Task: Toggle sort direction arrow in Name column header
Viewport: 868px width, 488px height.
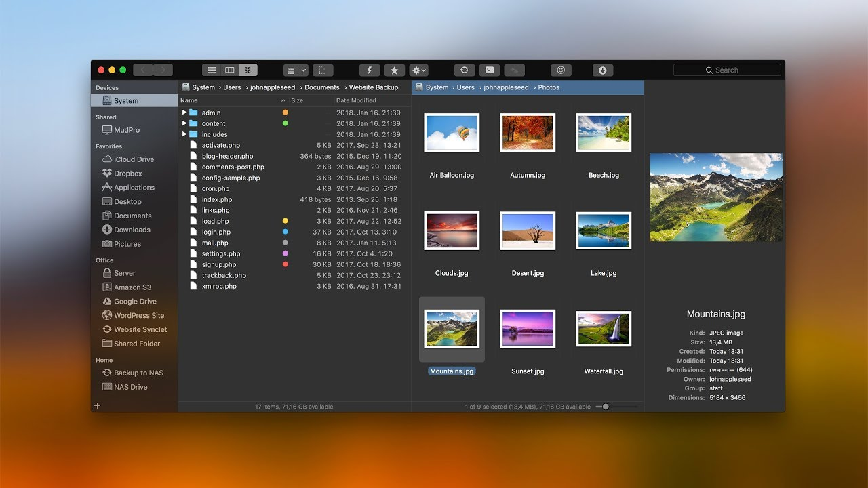Action: tap(284, 100)
